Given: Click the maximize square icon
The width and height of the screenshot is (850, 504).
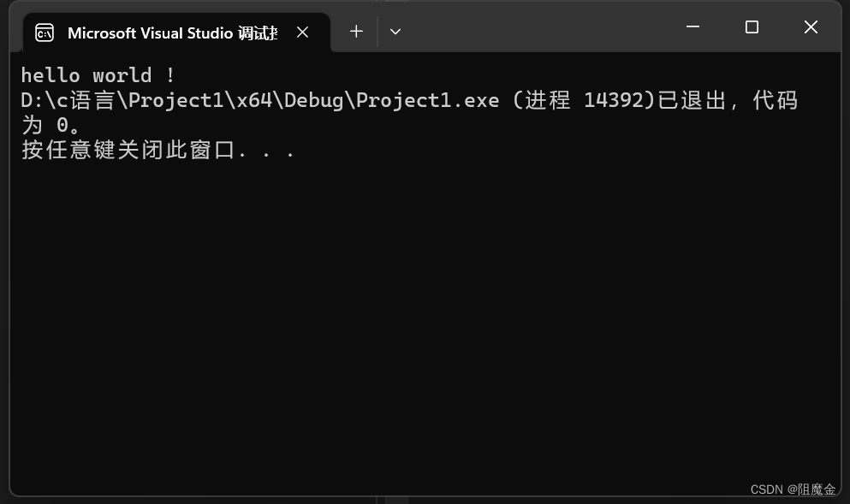Looking at the screenshot, I should (x=751, y=27).
